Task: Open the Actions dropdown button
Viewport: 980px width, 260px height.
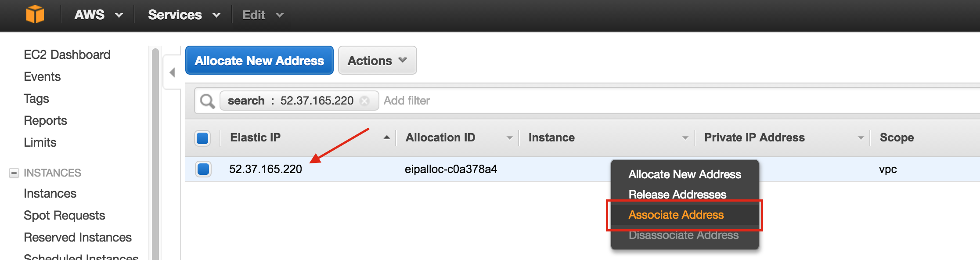Action: 377,60
